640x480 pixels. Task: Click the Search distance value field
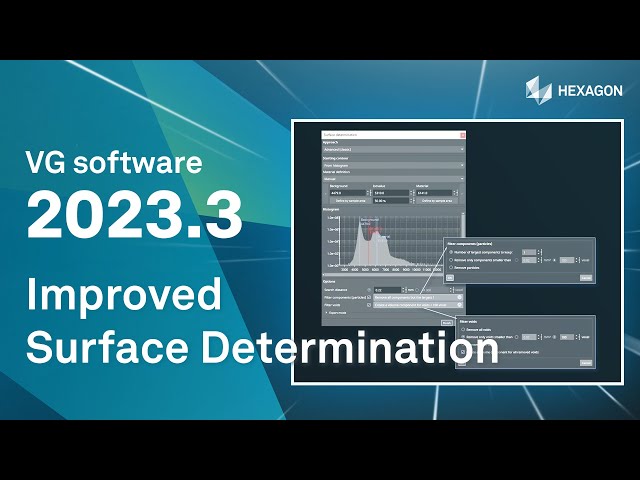pyautogui.click(x=388, y=290)
